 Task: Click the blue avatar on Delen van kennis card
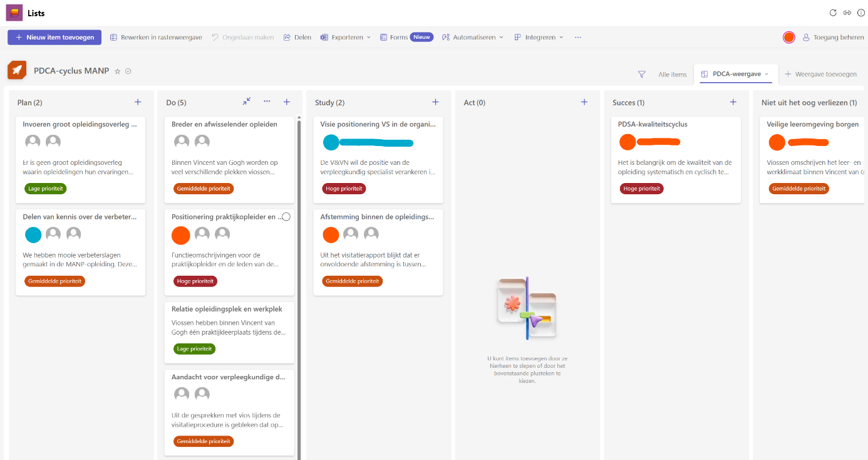(33, 235)
